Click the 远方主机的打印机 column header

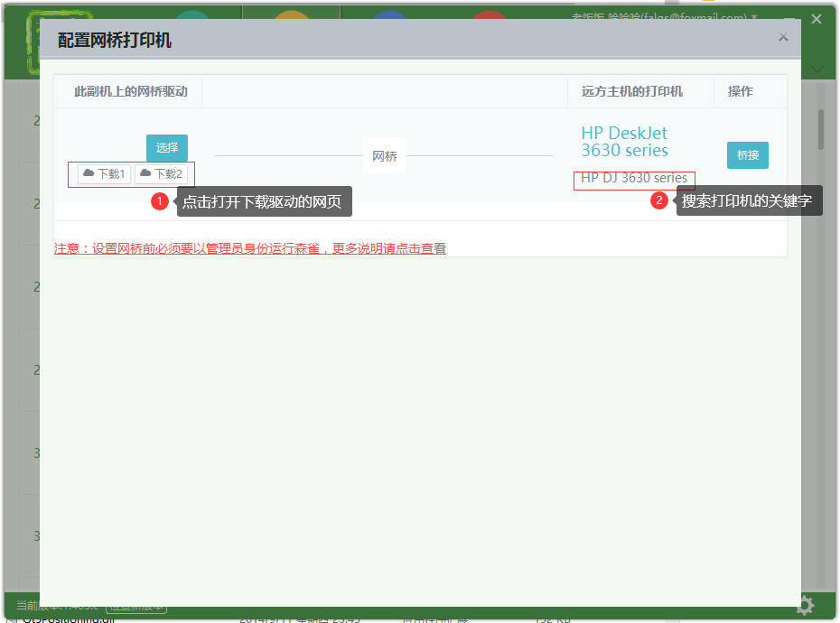(x=632, y=91)
